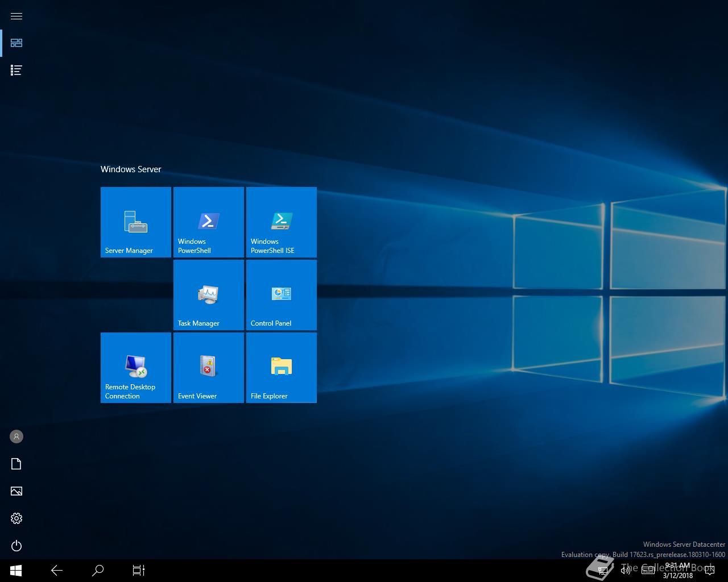The height and width of the screenshot is (582, 728).
Task: Launch the Remote Desktop Connection tile
Action: (135, 367)
